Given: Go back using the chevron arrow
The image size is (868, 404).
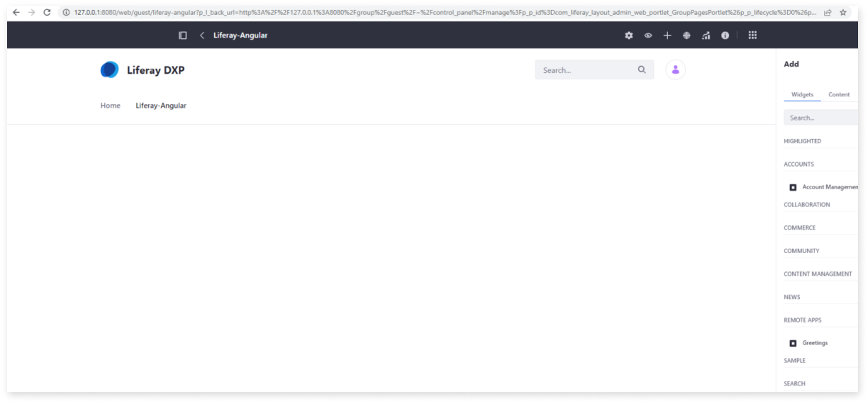Looking at the screenshot, I should coord(202,35).
